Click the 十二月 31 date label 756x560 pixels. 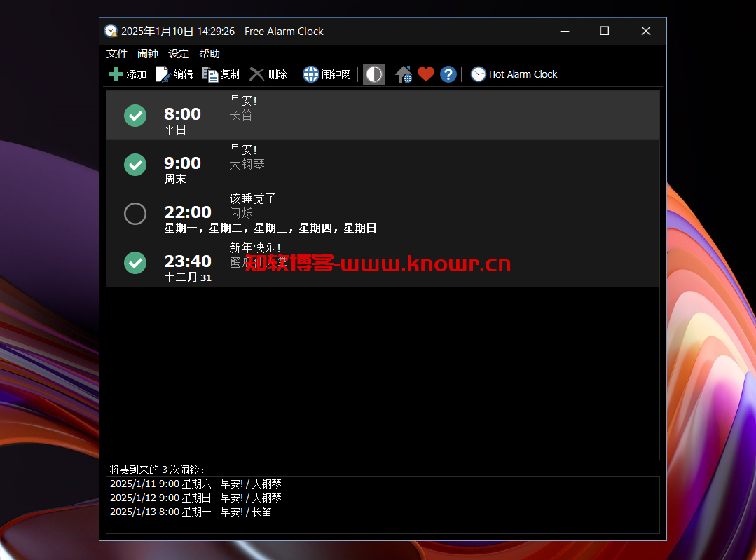188,278
